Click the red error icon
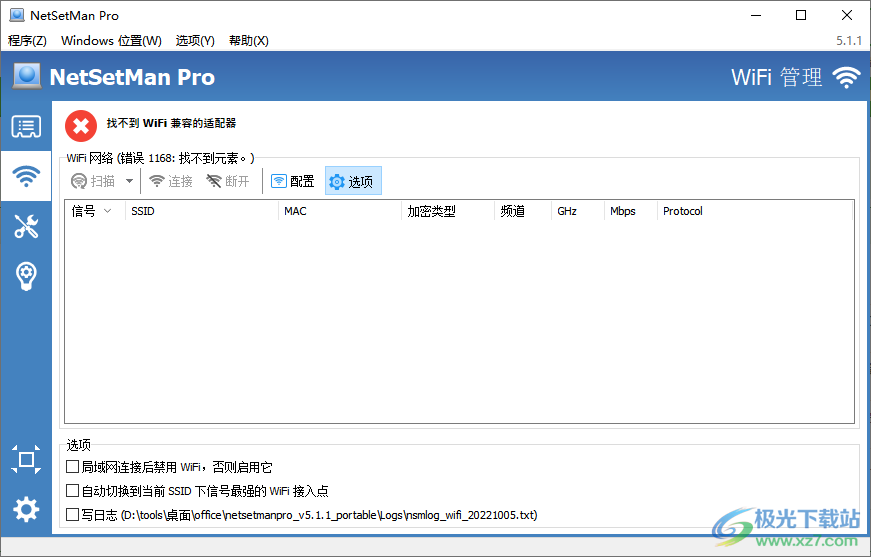This screenshot has width=871, height=557. 81,126
